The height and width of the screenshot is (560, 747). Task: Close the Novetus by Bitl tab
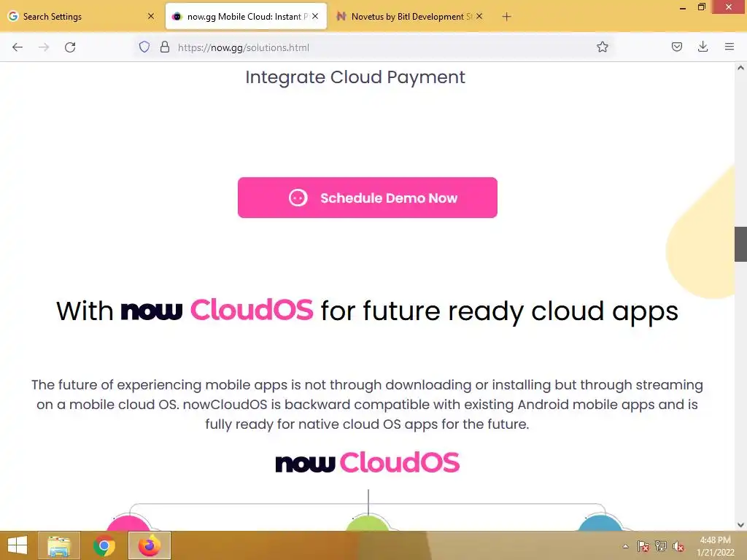[x=479, y=16]
